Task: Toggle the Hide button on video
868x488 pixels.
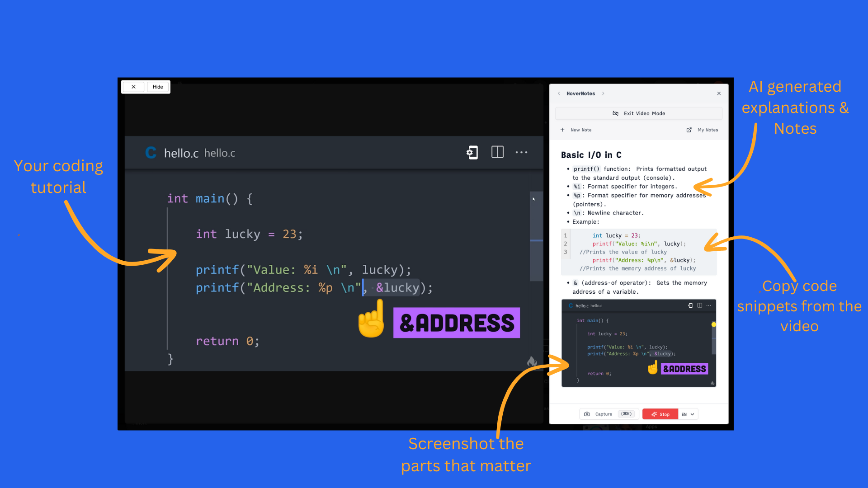Action: click(x=157, y=86)
